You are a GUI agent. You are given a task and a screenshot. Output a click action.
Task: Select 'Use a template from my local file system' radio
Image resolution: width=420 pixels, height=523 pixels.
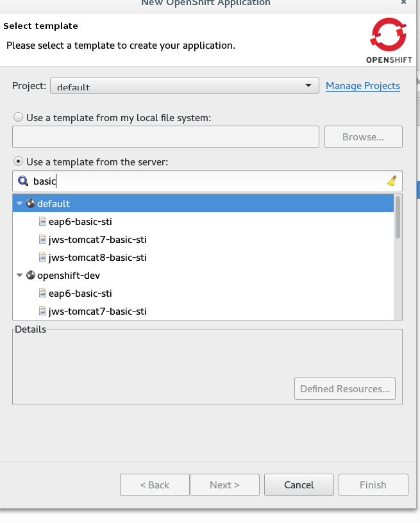coord(19,117)
